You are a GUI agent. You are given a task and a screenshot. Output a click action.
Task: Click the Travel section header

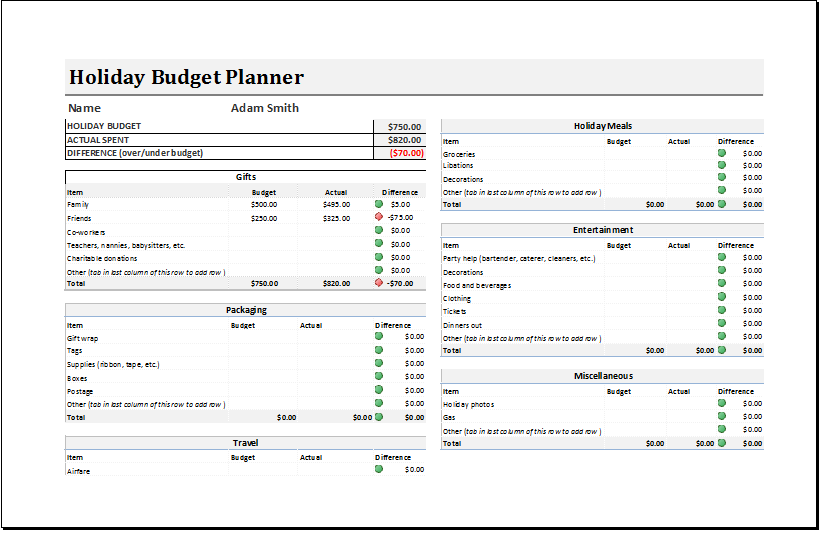[x=245, y=443]
